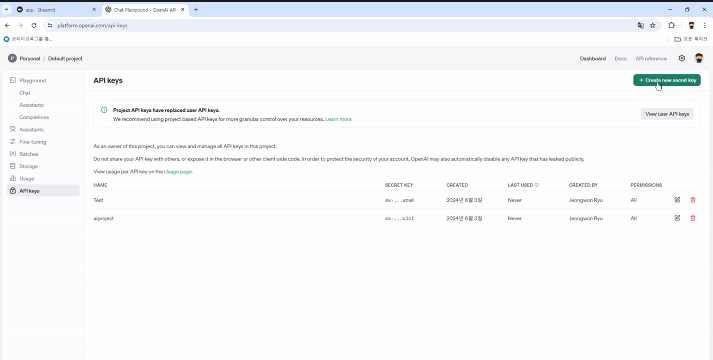713x360 pixels.
Task: Click the aiproject key name
Action: 104,218
